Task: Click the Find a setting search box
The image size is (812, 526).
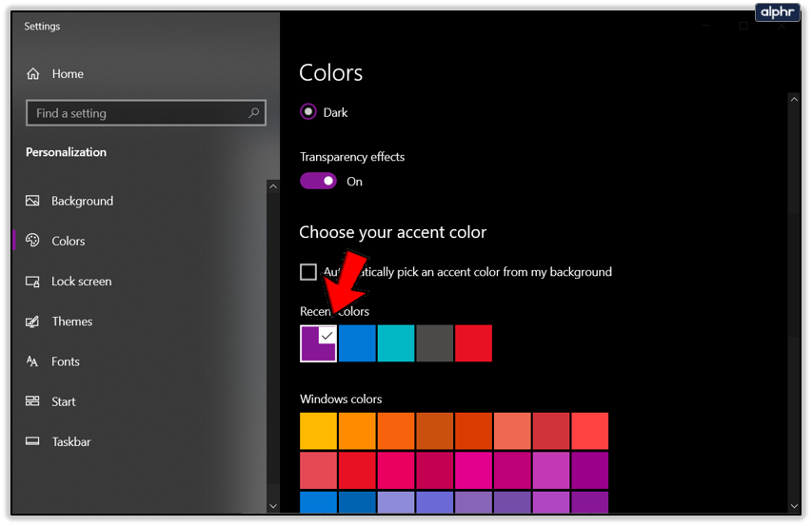Action: pos(138,113)
